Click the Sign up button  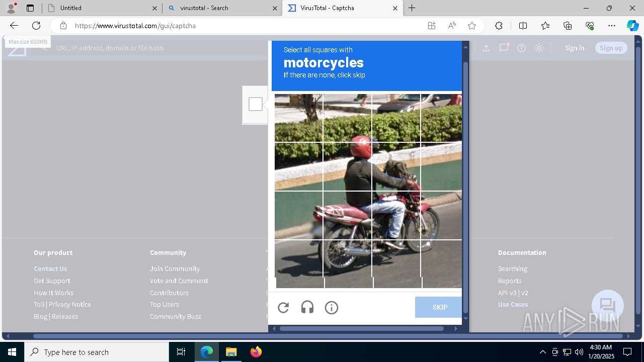[x=611, y=48]
